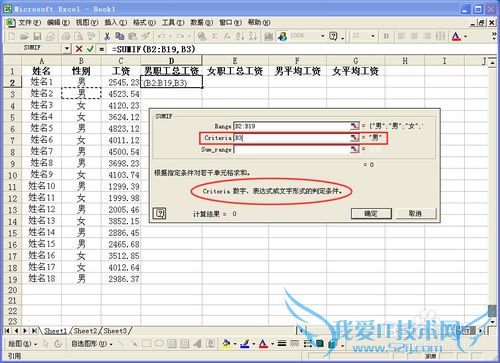This screenshot has width=500, height=363.
Task: Open formatting toolbar Font Color dropdown arrow
Action: click(x=466, y=36)
